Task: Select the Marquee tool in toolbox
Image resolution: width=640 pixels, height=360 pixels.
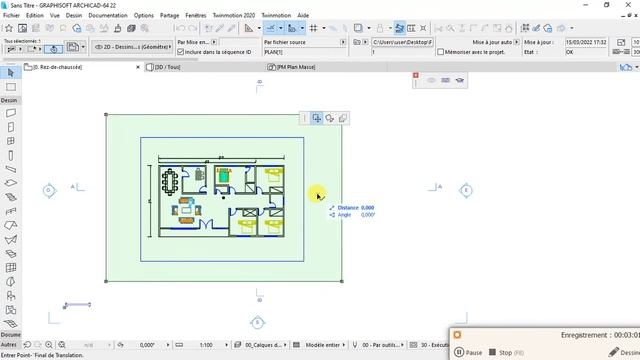Action: [x=11, y=87]
